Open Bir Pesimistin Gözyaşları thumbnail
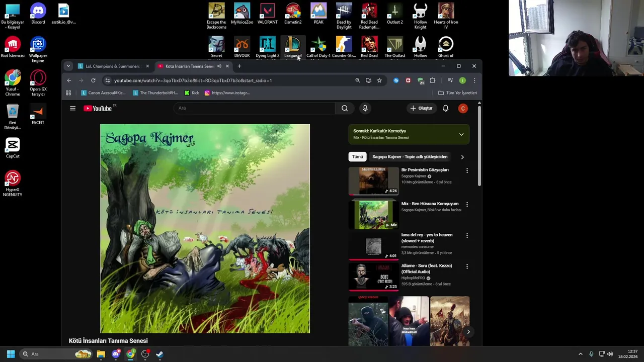The image size is (644, 362). tap(373, 181)
